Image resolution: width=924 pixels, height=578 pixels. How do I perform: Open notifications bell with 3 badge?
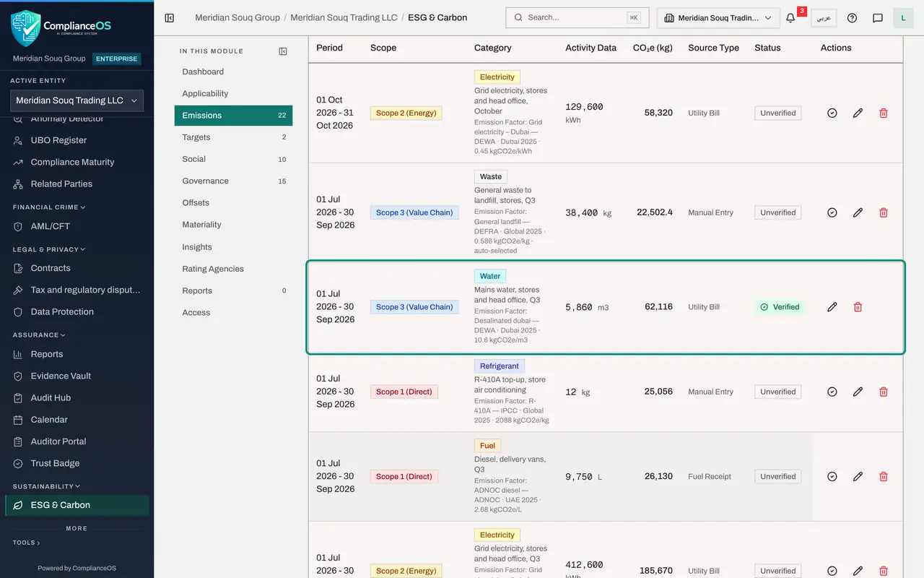(790, 18)
